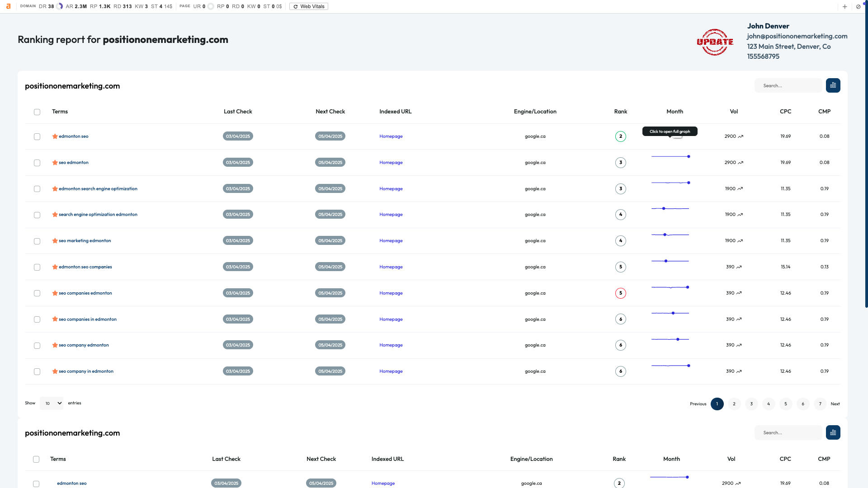The image size is (868, 488).
Task: Click the plus icon in the top toolbar
Action: pyautogui.click(x=844, y=6)
